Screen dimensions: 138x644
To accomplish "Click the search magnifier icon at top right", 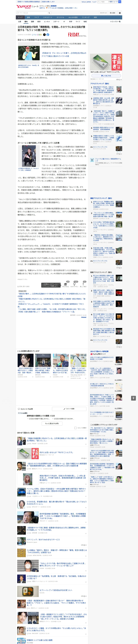I will [120, 2].
